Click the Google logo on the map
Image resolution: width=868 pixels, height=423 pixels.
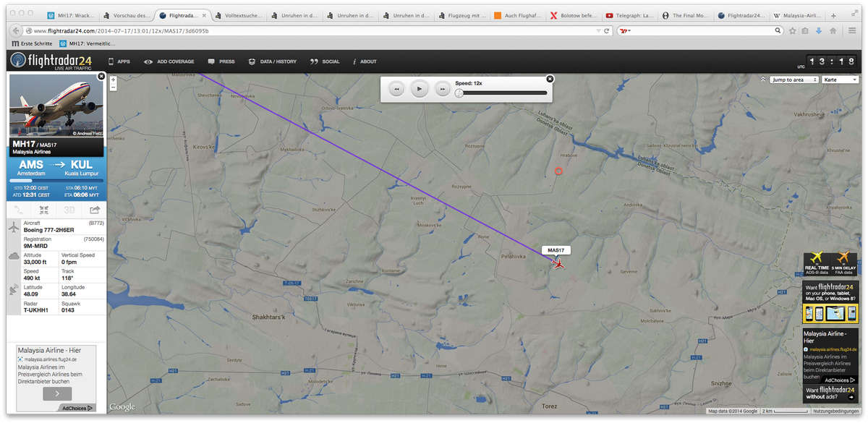(122, 407)
